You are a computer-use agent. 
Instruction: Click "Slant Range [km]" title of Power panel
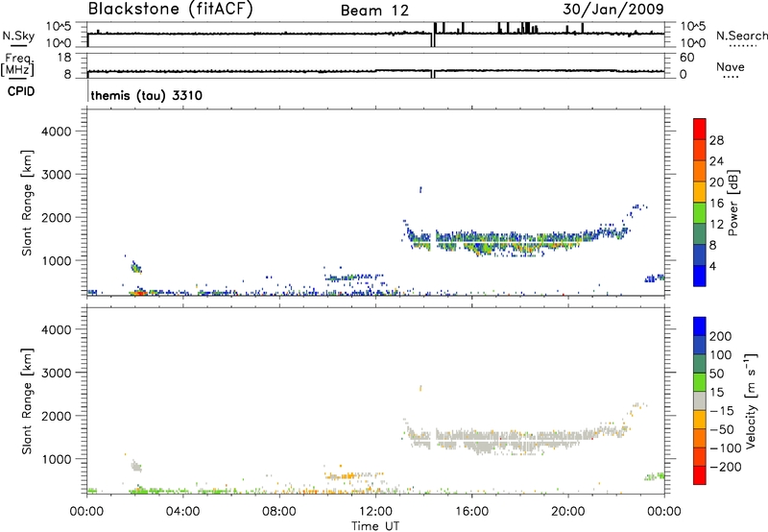27,203
